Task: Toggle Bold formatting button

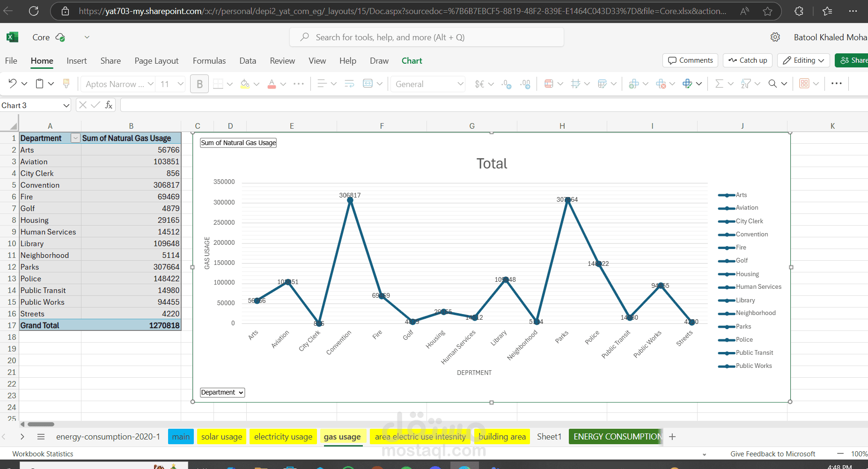Action: point(199,84)
